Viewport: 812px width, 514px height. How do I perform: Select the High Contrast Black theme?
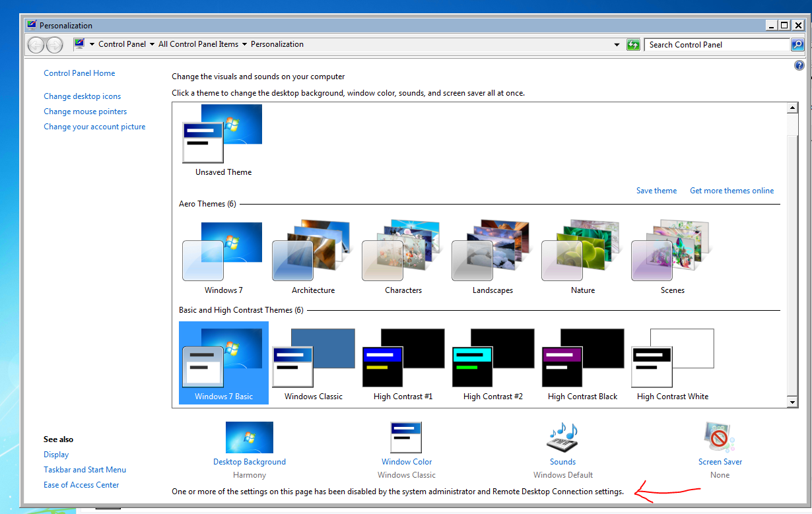point(582,364)
